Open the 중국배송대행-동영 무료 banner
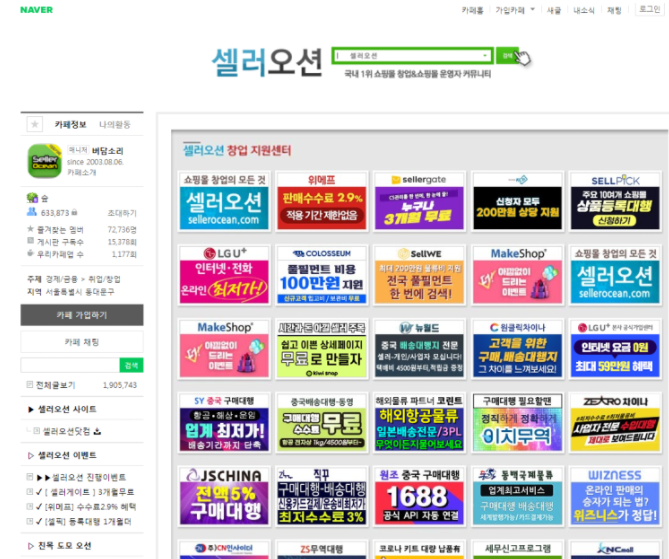 point(322,422)
